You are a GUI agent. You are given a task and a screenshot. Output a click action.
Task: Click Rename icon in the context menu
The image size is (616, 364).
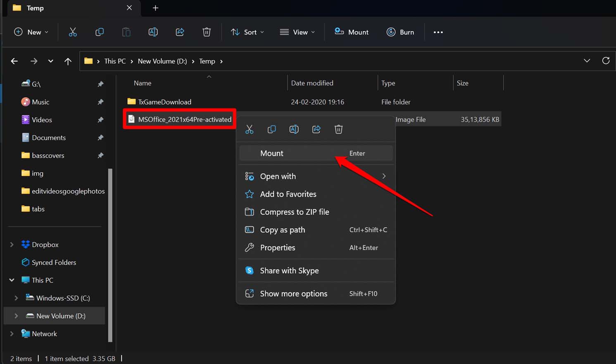tap(294, 130)
